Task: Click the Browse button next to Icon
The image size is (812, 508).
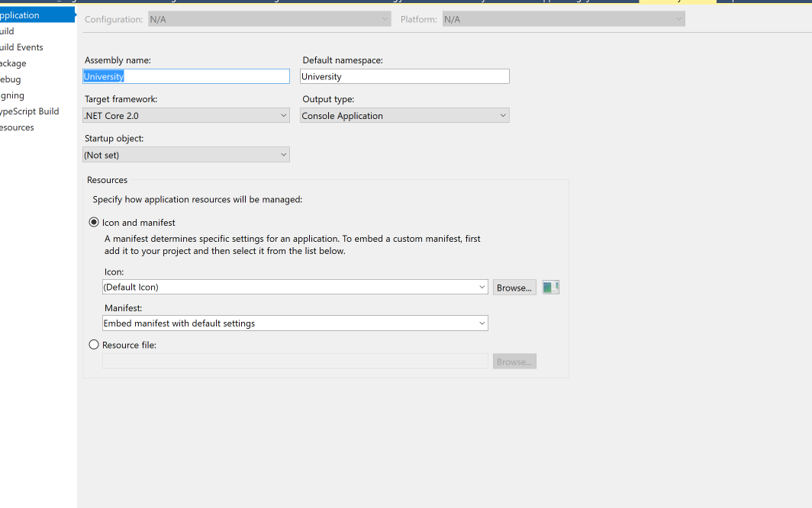Action: [x=514, y=287]
